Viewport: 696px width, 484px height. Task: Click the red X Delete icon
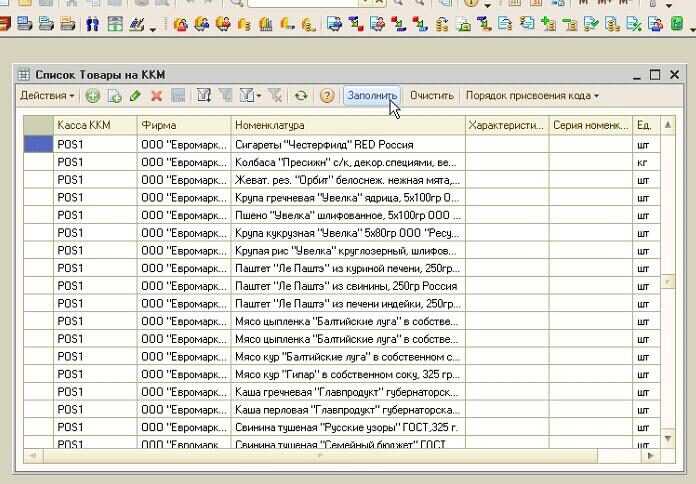point(156,96)
